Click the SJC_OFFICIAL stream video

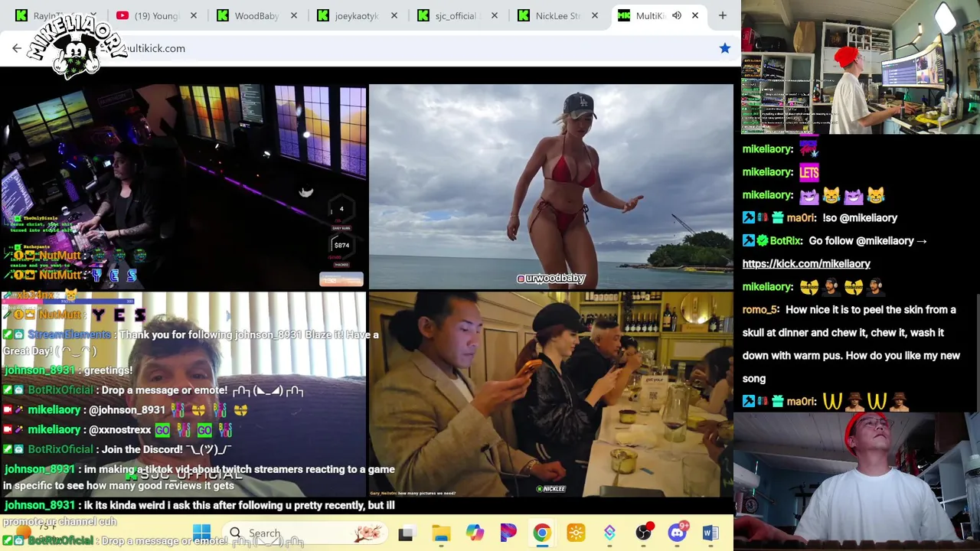tap(183, 394)
